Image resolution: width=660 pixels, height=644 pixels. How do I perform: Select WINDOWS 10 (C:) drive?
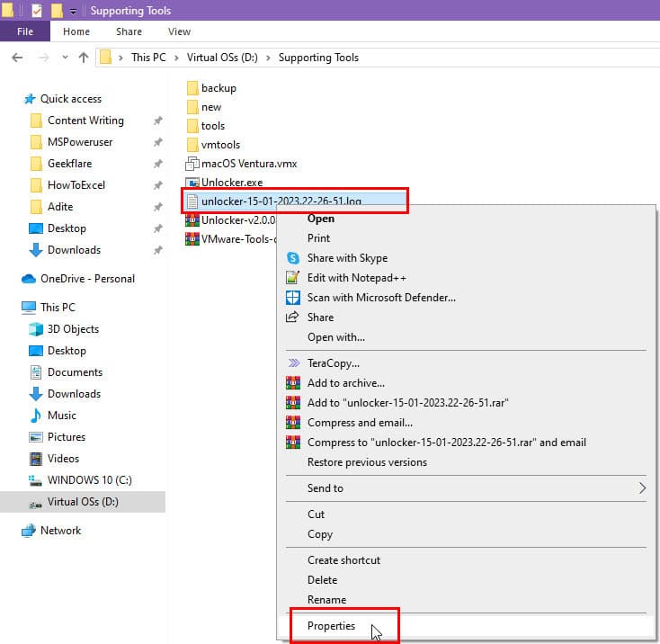click(x=89, y=480)
